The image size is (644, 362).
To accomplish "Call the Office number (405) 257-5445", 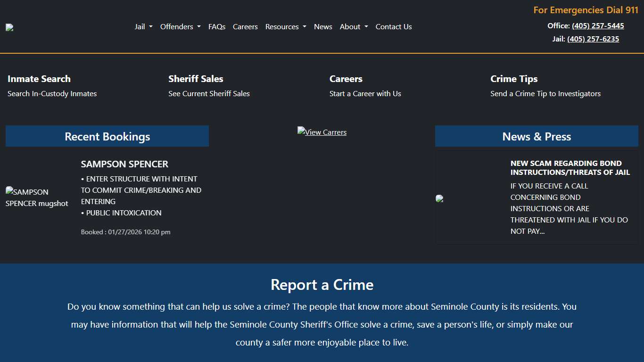I will pos(598,26).
